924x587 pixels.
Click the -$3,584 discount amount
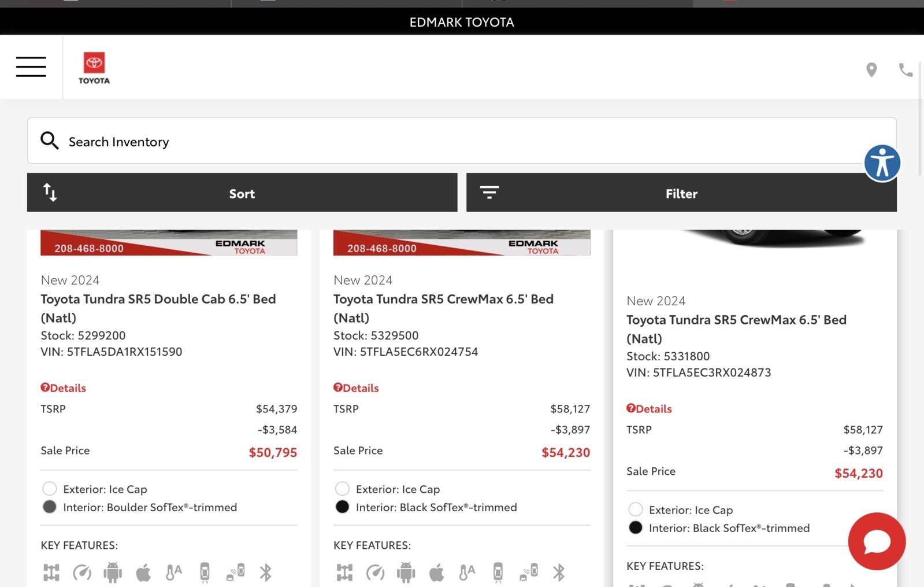point(277,430)
